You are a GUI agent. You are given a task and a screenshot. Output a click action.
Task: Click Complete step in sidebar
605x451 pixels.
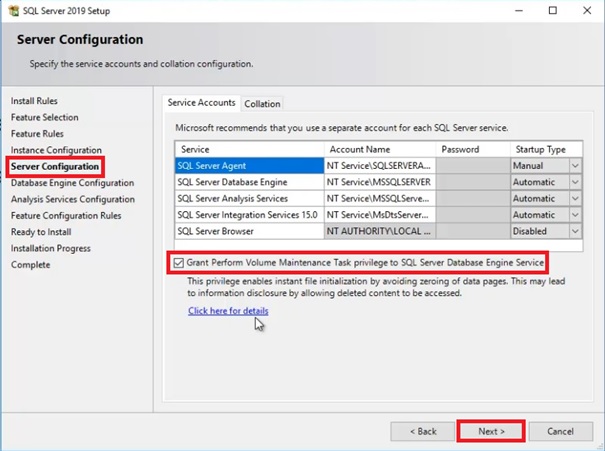[x=30, y=265]
